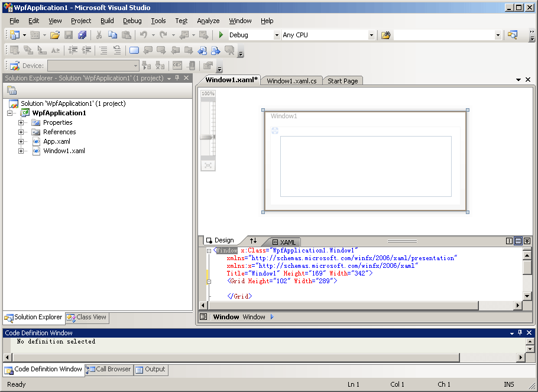538x392 pixels.
Task: Click the split bar grip between Design and XAML
Action: 402,241
